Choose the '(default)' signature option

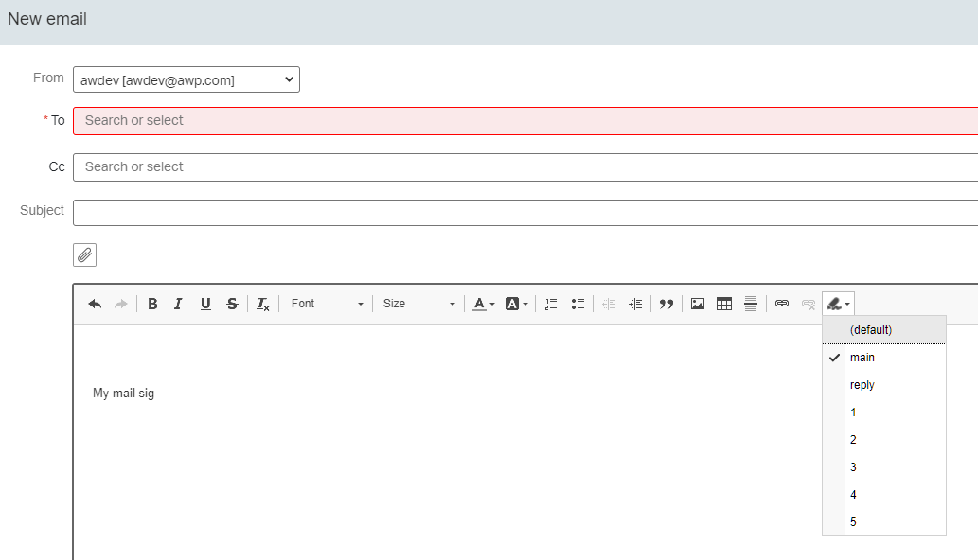(x=870, y=330)
